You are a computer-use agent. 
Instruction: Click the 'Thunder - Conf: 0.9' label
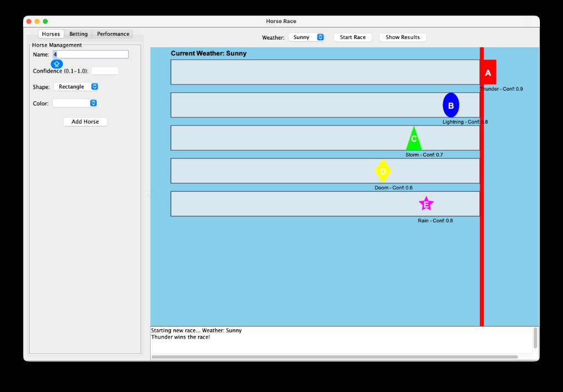tap(501, 89)
